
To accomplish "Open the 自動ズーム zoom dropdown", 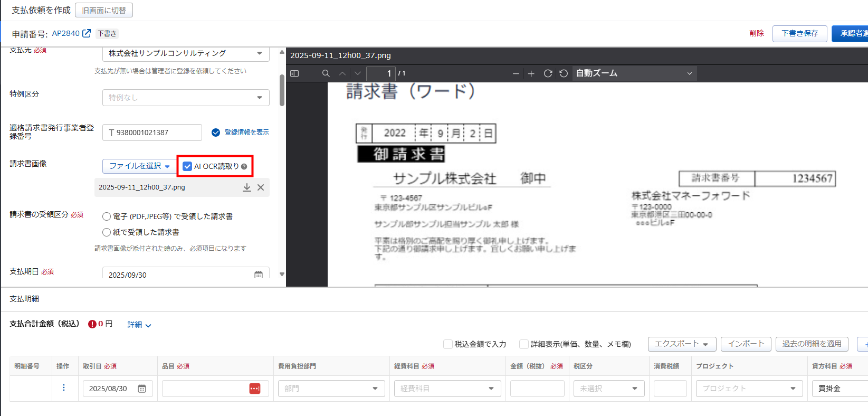I will click(x=634, y=73).
